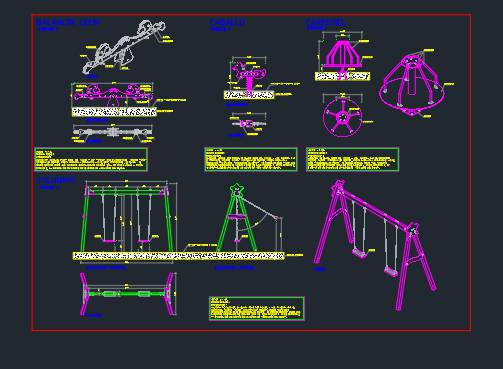This screenshot has height=369, width=503.
Task: Select the yellow notes box under horse
Action: tap(251, 160)
